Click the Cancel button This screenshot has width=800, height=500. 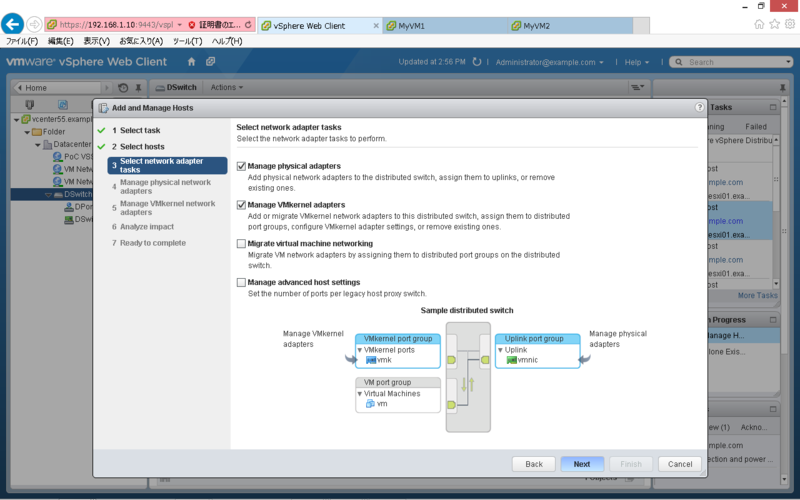(x=680, y=464)
